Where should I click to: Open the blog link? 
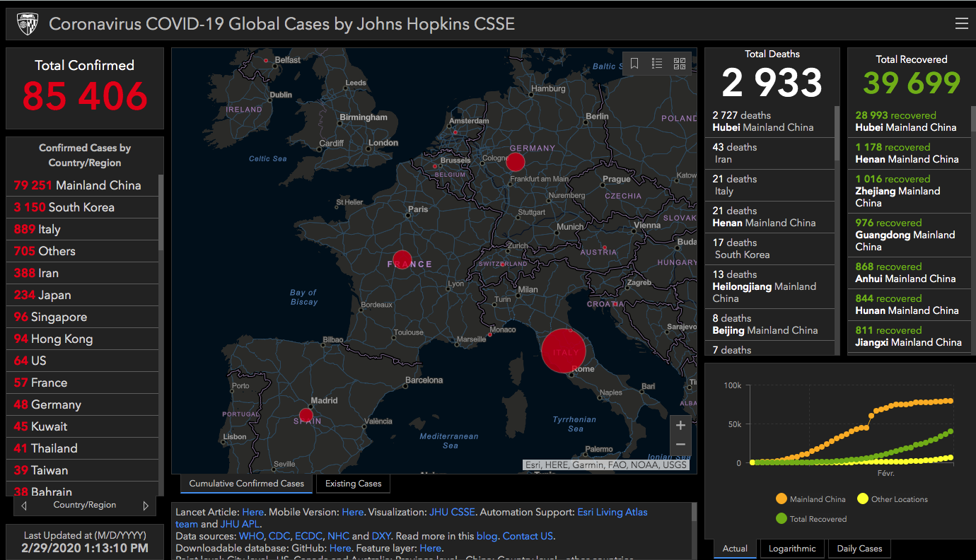point(487,536)
